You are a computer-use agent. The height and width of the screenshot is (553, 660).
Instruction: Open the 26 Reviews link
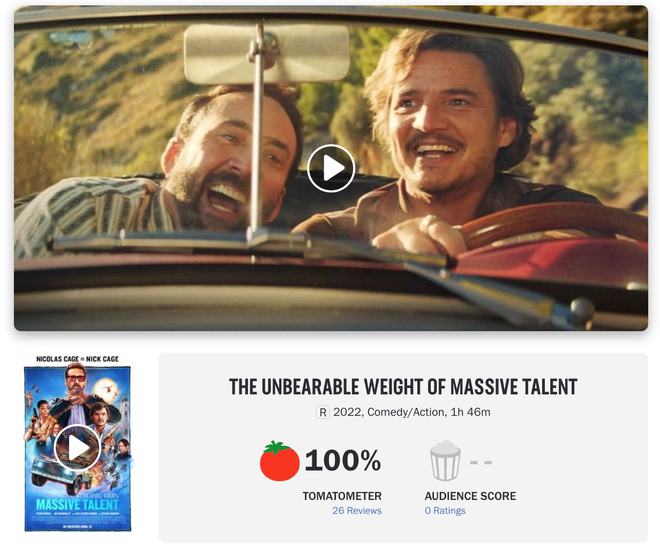(357, 510)
